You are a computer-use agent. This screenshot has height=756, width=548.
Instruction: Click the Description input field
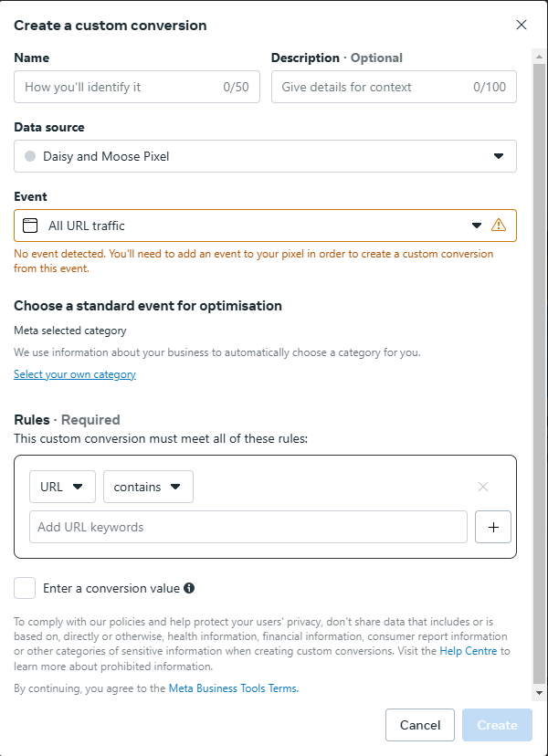coord(394,87)
